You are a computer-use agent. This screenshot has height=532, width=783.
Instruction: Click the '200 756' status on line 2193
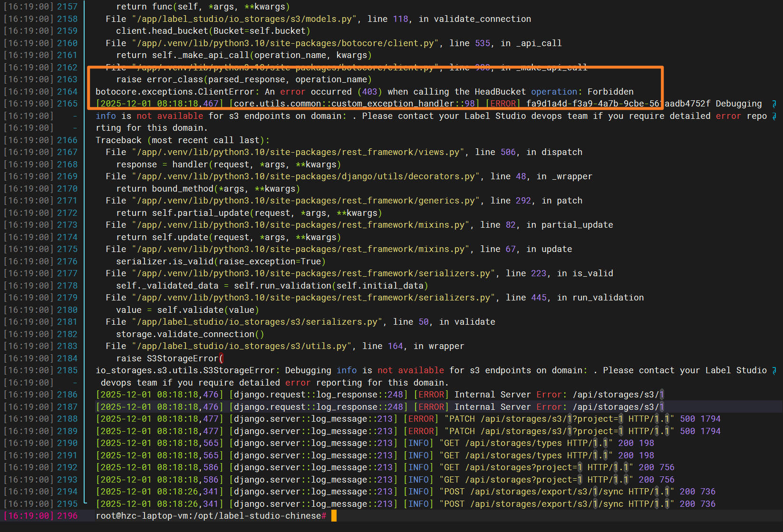coord(657,480)
